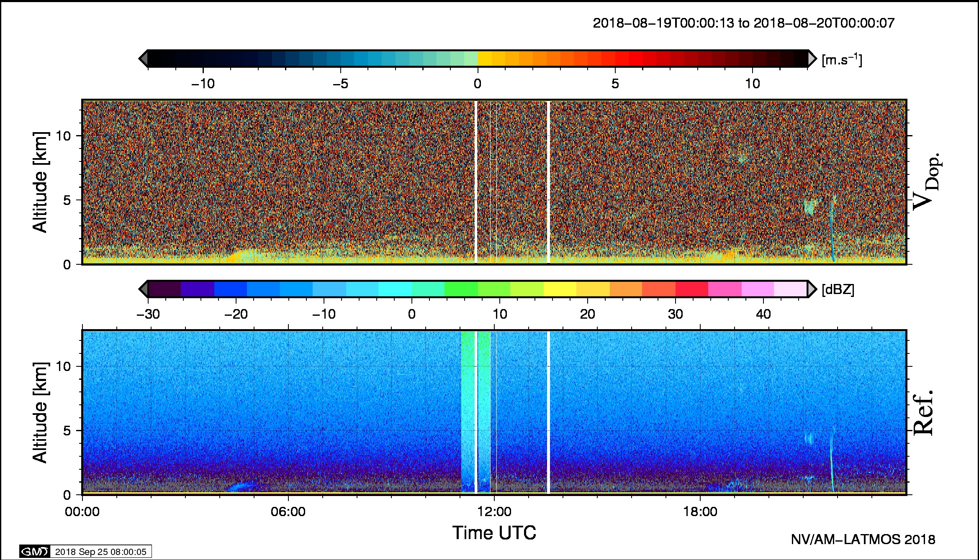Viewport: 979px width, 560px height.
Task: Click the left arrow of the dBZ colorbar
Action: (143, 289)
